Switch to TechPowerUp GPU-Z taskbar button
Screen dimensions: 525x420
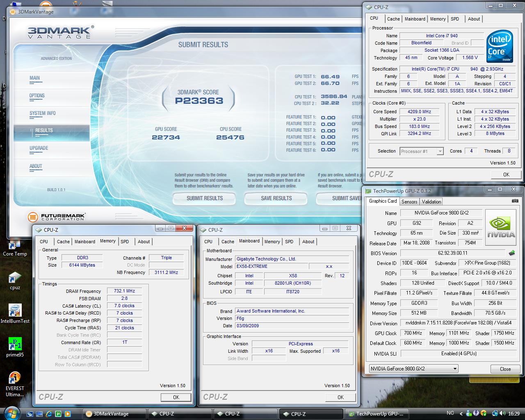tap(377, 414)
